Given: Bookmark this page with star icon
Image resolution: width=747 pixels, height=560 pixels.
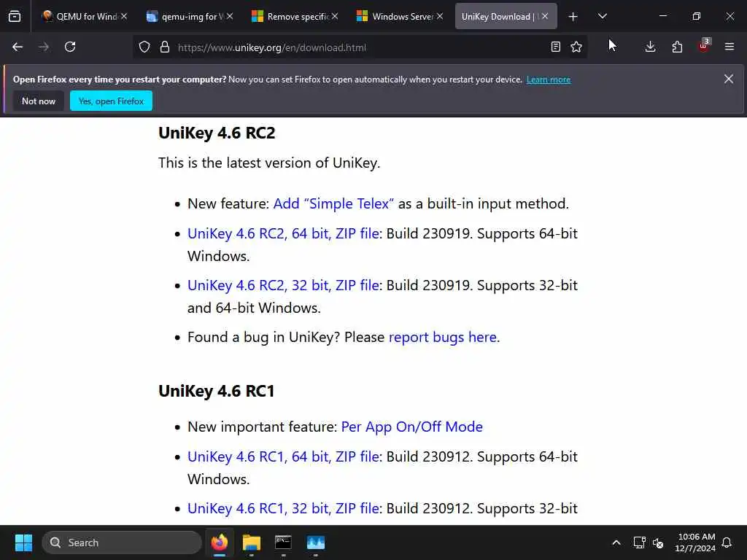Looking at the screenshot, I should point(576,47).
